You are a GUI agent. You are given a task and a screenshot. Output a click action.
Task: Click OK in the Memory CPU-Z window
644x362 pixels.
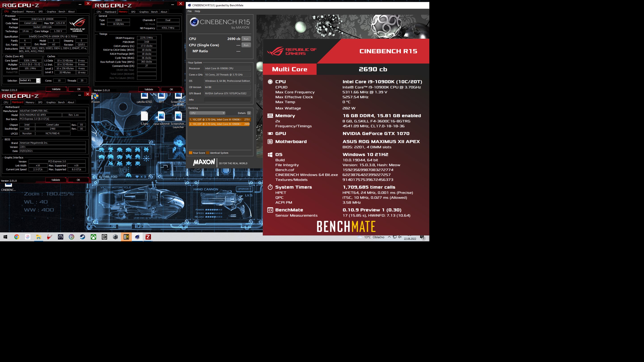[x=171, y=89]
